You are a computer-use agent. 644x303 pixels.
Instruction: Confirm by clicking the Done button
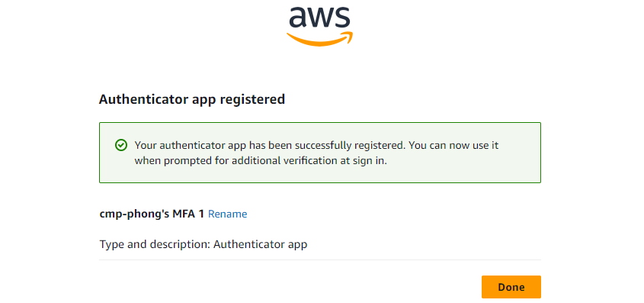click(x=511, y=287)
